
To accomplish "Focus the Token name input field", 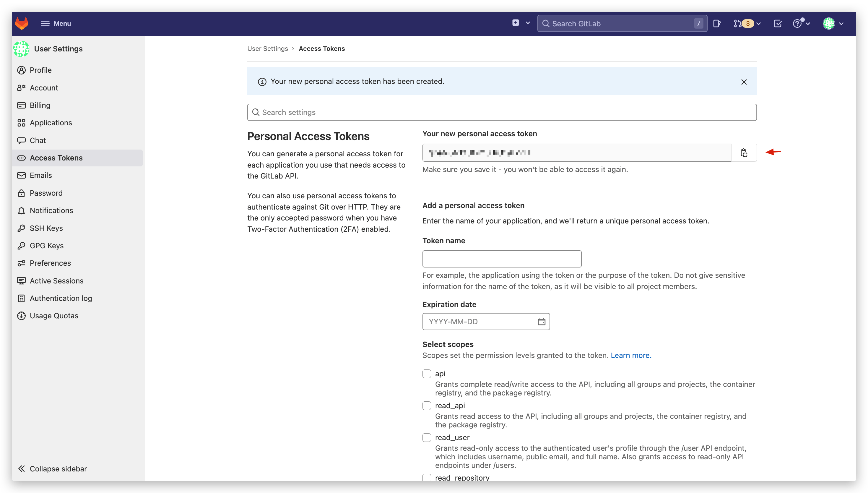I will pos(502,259).
